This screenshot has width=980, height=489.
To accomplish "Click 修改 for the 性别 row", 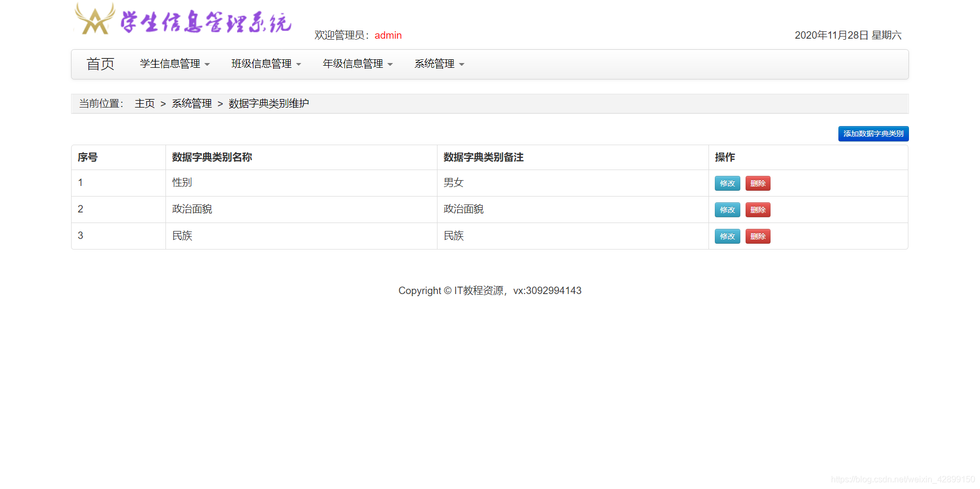I will point(727,183).
